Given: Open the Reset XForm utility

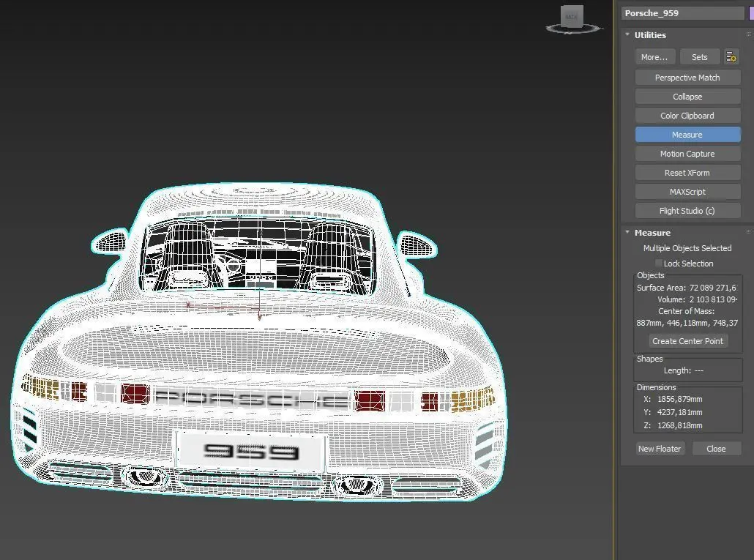Looking at the screenshot, I should click(687, 173).
